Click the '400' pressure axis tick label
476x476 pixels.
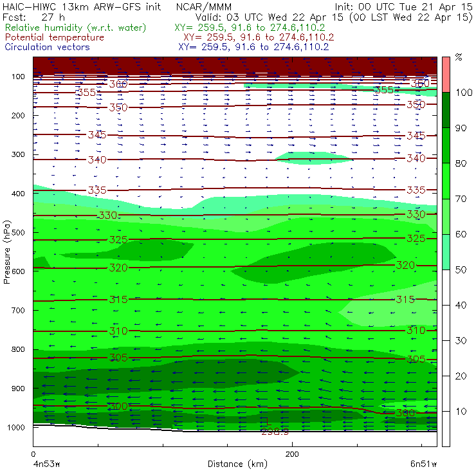[x=18, y=194]
